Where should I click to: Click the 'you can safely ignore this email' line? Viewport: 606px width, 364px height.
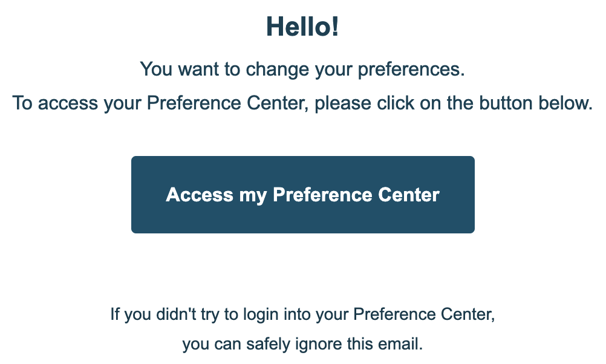pyautogui.click(x=302, y=345)
